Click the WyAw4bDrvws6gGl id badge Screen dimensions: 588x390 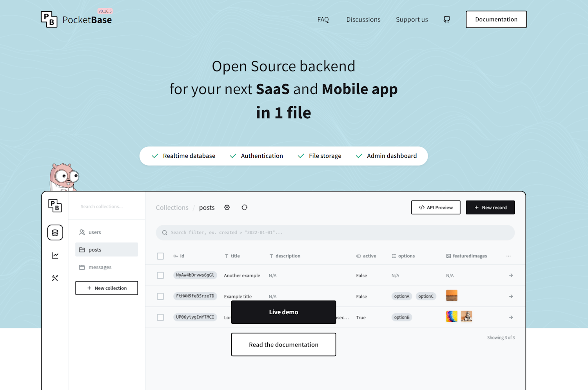[x=195, y=275]
